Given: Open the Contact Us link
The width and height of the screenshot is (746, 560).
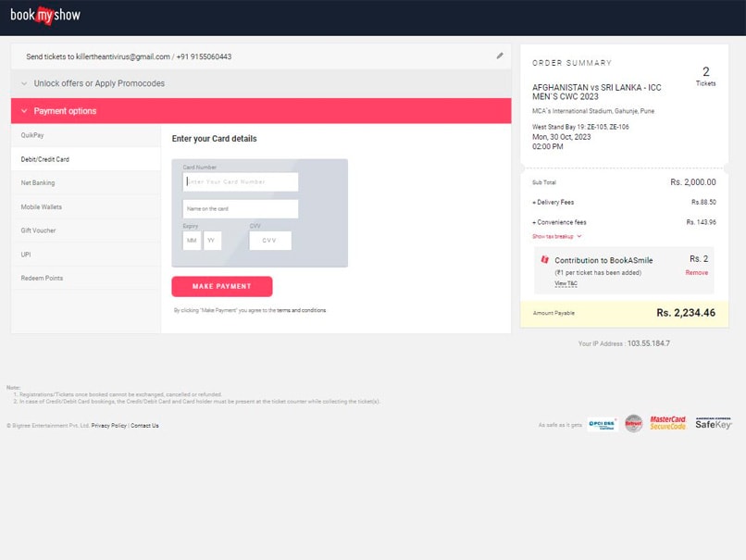Looking at the screenshot, I should [144, 426].
